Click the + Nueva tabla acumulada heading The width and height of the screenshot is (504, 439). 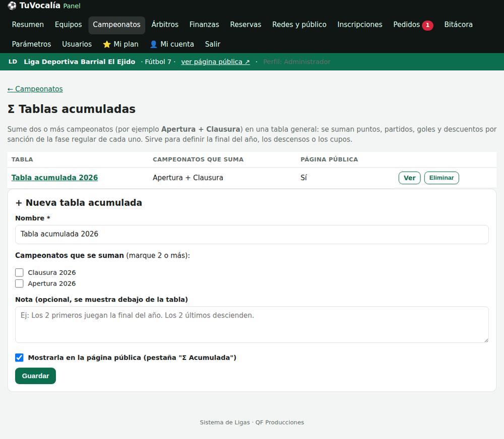point(79,203)
